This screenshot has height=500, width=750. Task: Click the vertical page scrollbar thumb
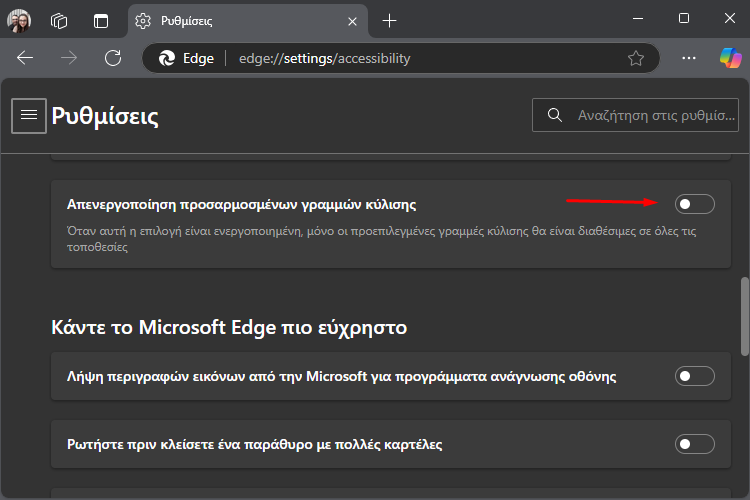click(745, 316)
